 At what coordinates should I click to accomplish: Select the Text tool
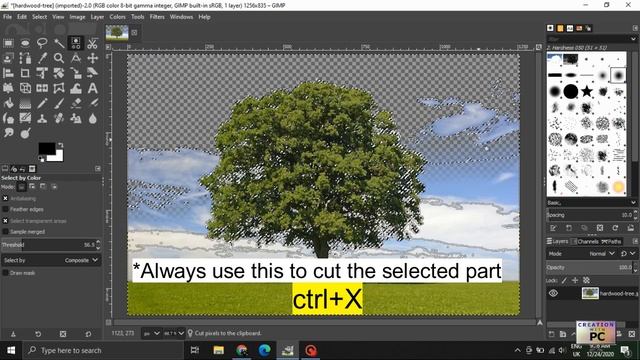[x=93, y=88]
